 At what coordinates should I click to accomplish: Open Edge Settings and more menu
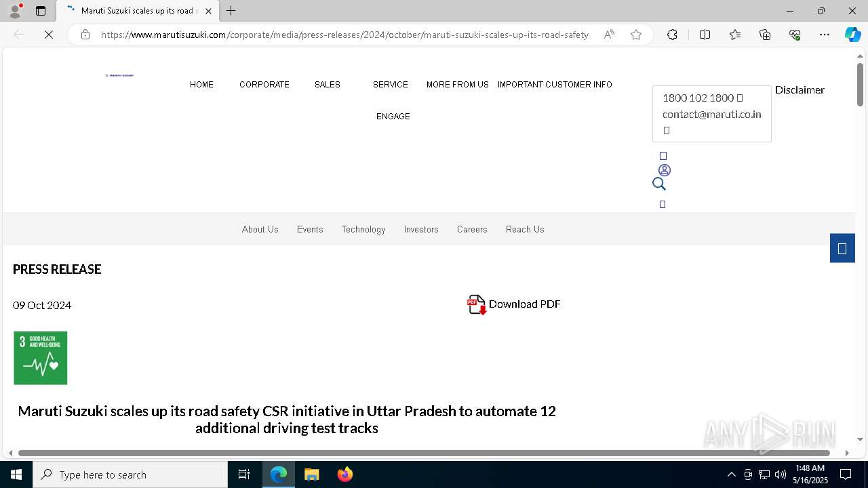pyautogui.click(x=825, y=35)
